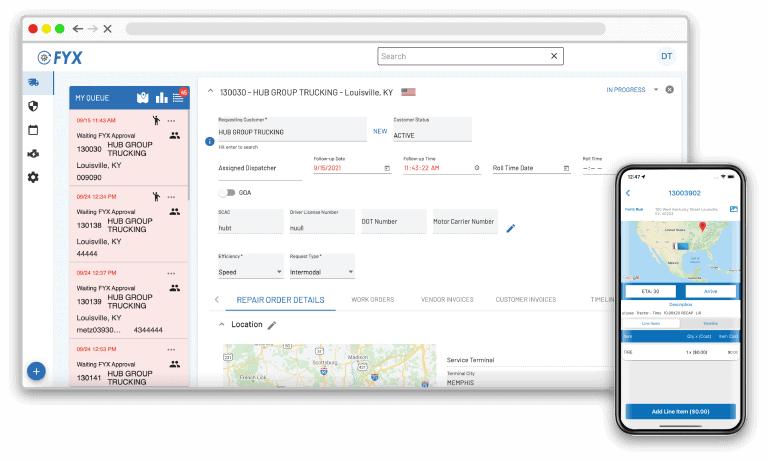Click the Location map thumbnail

(330, 365)
